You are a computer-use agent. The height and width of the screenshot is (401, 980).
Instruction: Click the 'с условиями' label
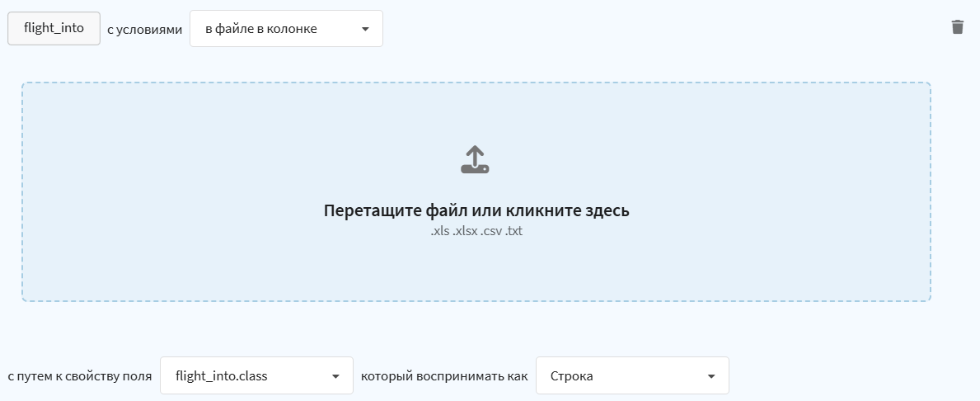[x=144, y=29]
